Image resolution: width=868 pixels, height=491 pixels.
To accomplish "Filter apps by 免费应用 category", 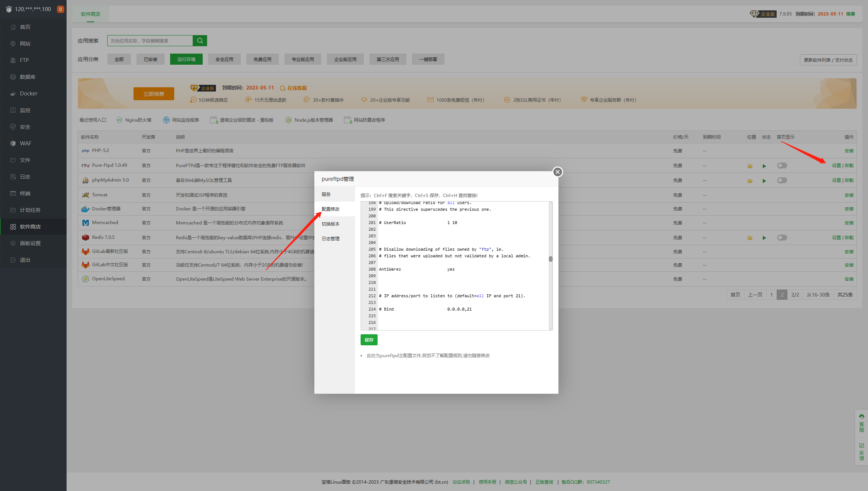I will point(263,59).
